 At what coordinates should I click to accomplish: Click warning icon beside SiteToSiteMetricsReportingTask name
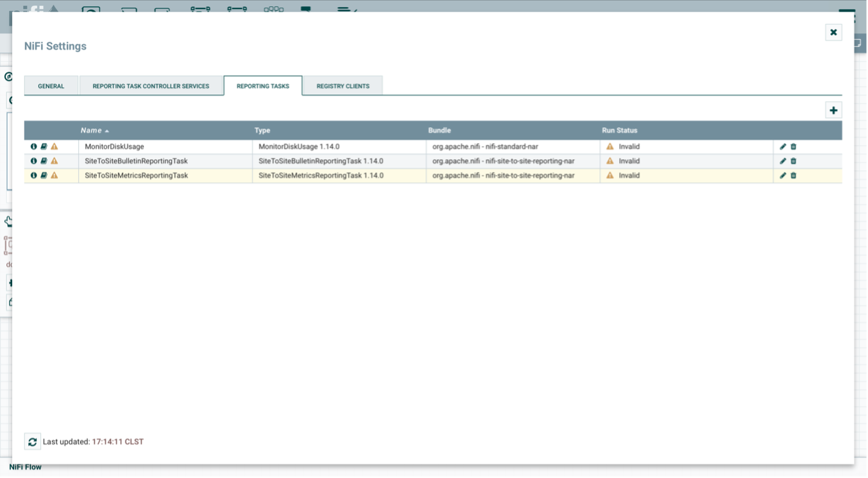55,175
